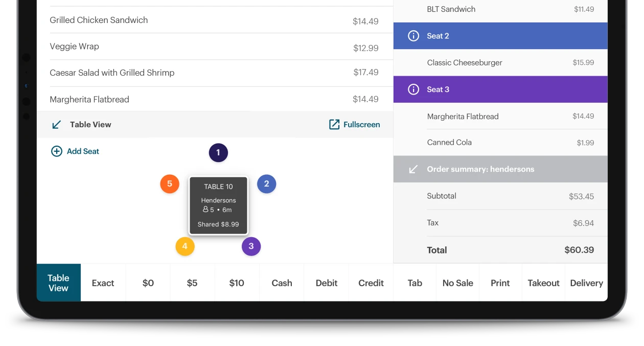Image resolution: width=644 pixels, height=346 pixels.
Task: Pay with Debit
Action: coord(326,283)
